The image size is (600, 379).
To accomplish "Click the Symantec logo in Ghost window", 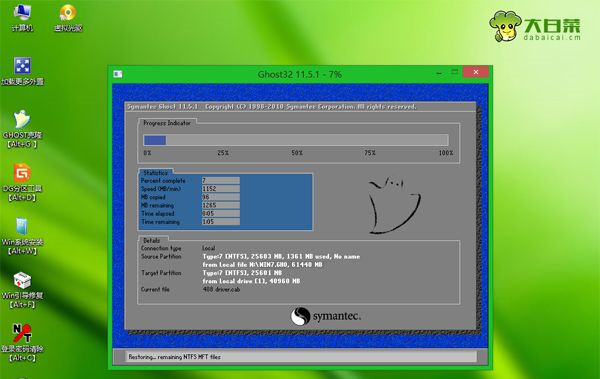I will tap(325, 317).
